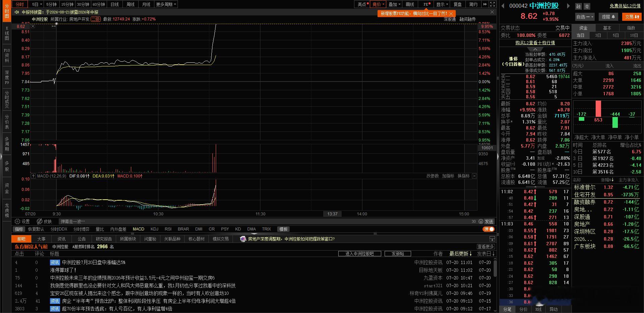
Task: Click 购买L2查看十档行情 link
Action: [535, 43]
